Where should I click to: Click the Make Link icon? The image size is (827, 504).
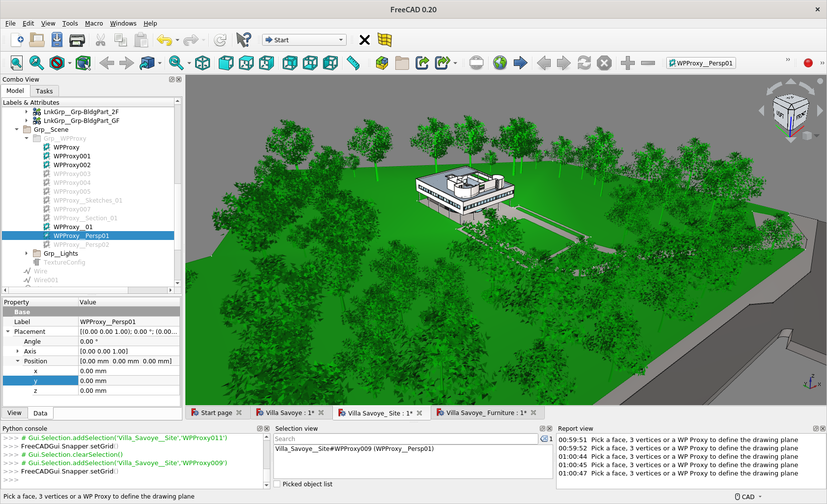coord(422,63)
